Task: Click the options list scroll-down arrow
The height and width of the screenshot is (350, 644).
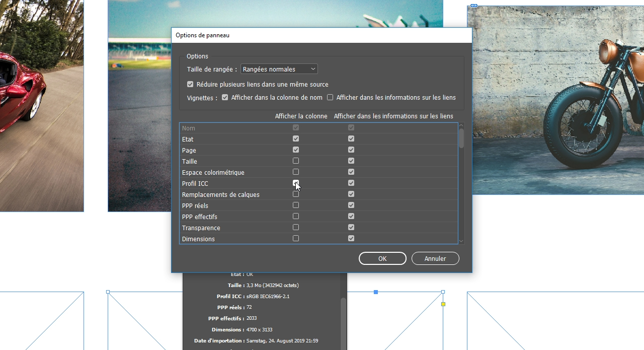Action: click(x=461, y=241)
